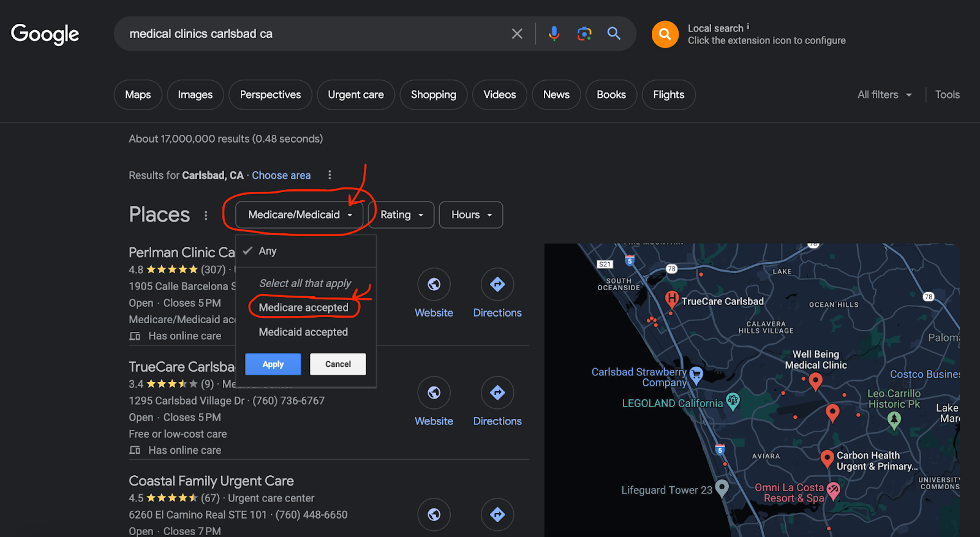Click the blue Apply button
Viewport: 980px width, 537px height.
[273, 364]
